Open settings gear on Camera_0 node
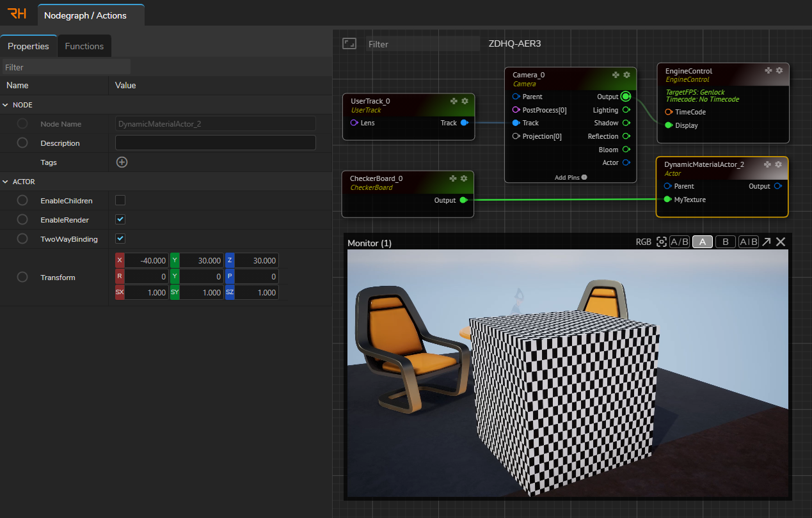The height and width of the screenshot is (518, 812). coord(626,75)
